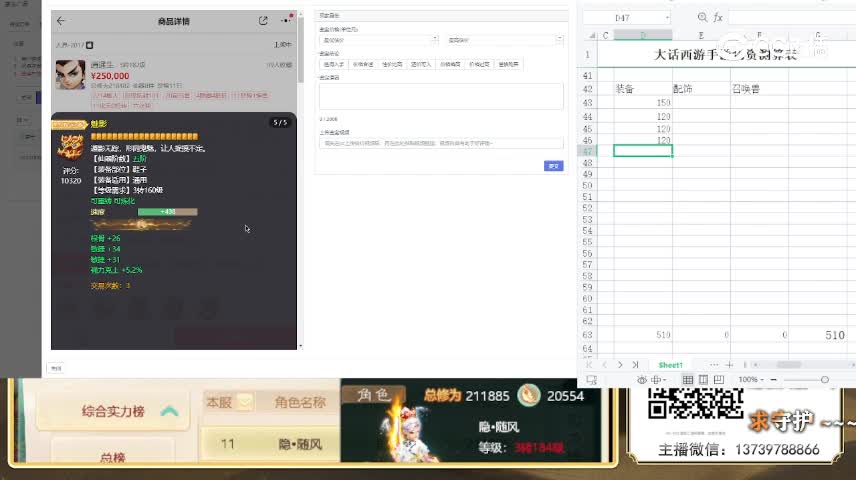Open the reading mode crosshair dropdown
Viewport: 856px width, 480px height.
[658, 380]
